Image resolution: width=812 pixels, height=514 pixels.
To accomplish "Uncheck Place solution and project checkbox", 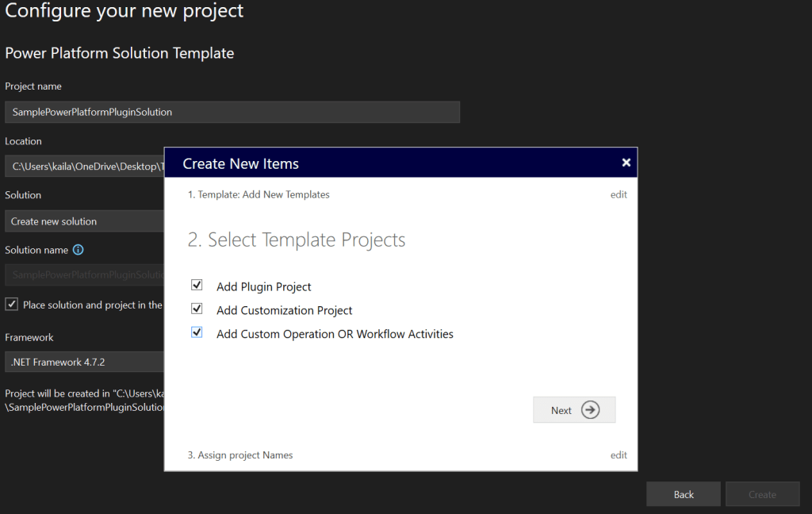I will click(x=12, y=305).
